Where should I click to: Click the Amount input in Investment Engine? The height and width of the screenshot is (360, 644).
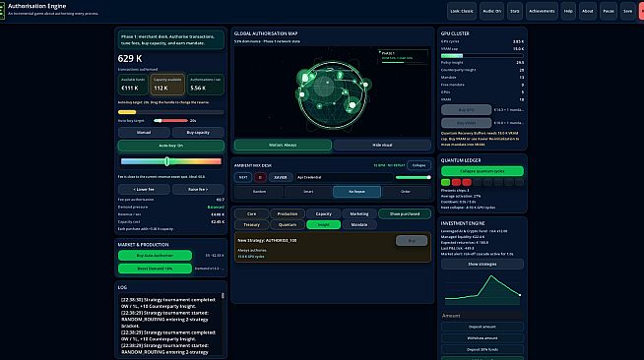483,316
